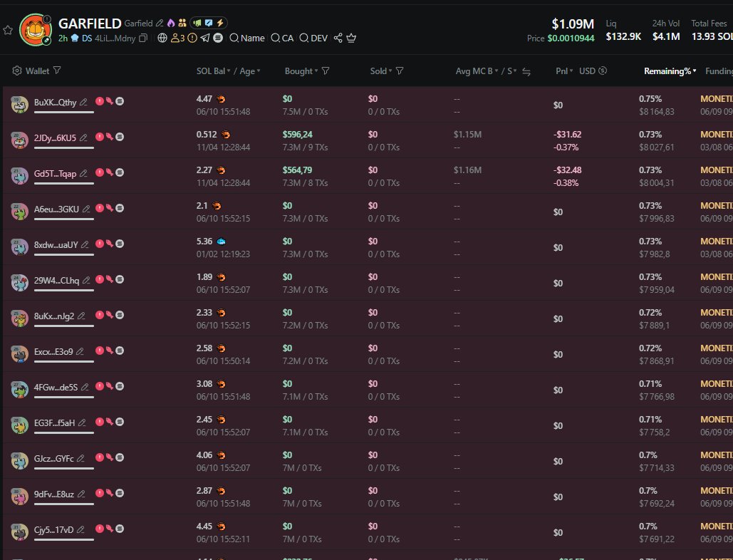The image size is (733, 560).
Task: Sort by wallet Age column
Action: tap(249, 71)
